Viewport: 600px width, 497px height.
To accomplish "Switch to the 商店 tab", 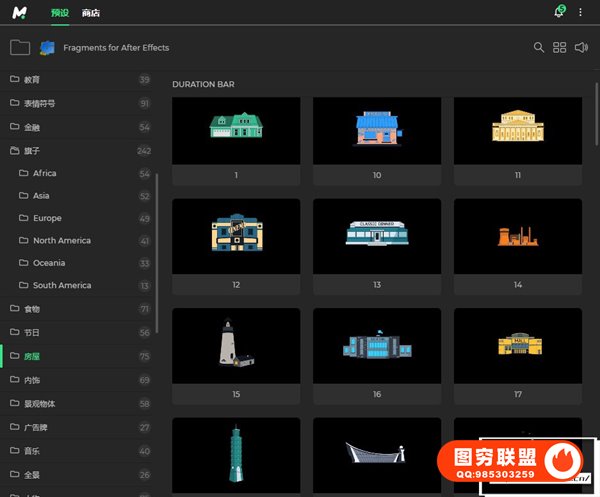I will tap(91, 13).
